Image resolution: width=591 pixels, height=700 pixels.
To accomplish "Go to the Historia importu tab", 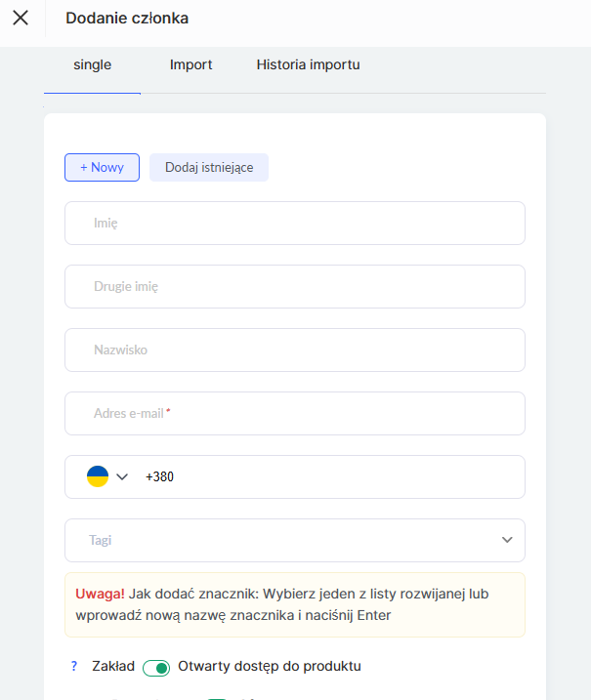I will pyautogui.click(x=308, y=65).
